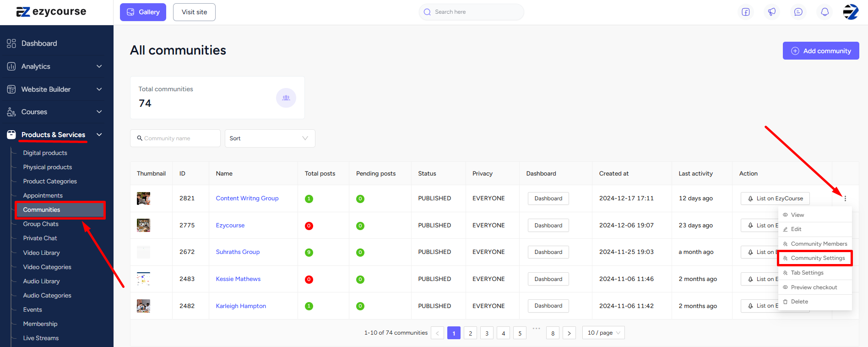The height and width of the screenshot is (347, 868).
Task: Click total posts badge for Content Writng Group
Action: pyautogui.click(x=309, y=199)
